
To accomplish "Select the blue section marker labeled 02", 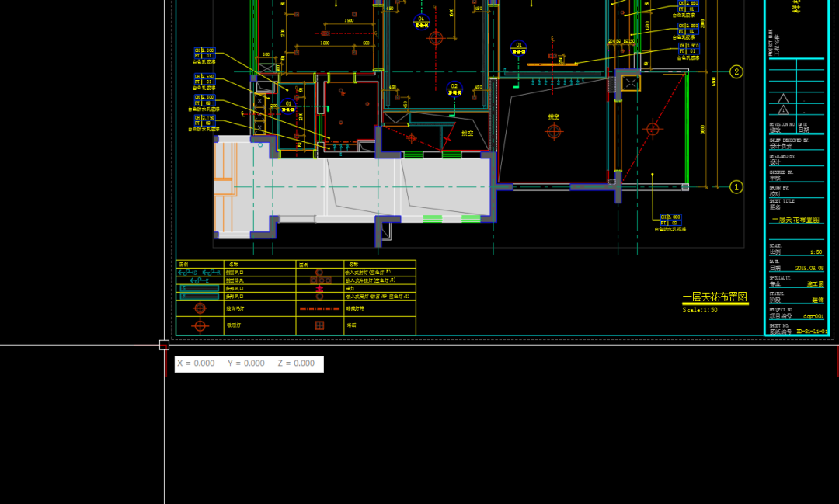I will 454,89.
